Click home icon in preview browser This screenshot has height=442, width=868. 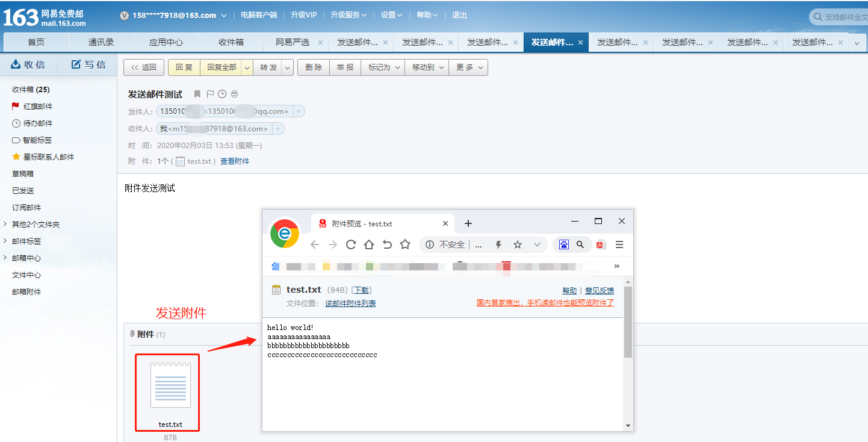(x=369, y=244)
